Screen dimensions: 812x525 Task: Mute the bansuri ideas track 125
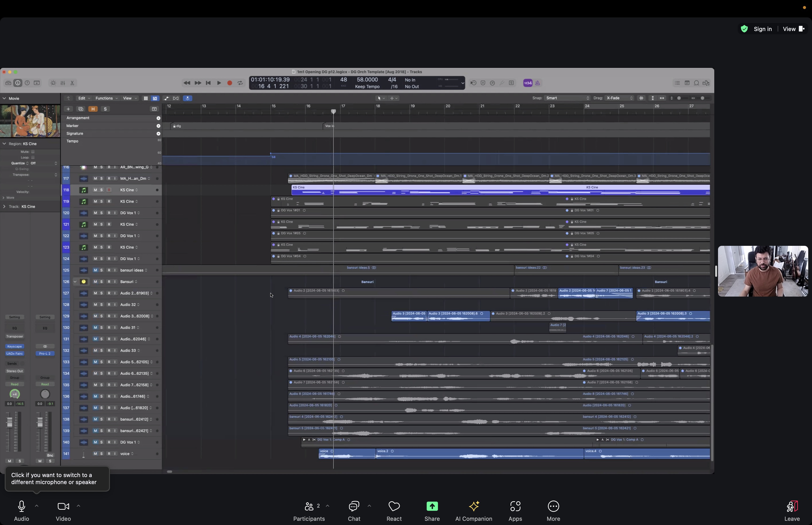pos(95,270)
